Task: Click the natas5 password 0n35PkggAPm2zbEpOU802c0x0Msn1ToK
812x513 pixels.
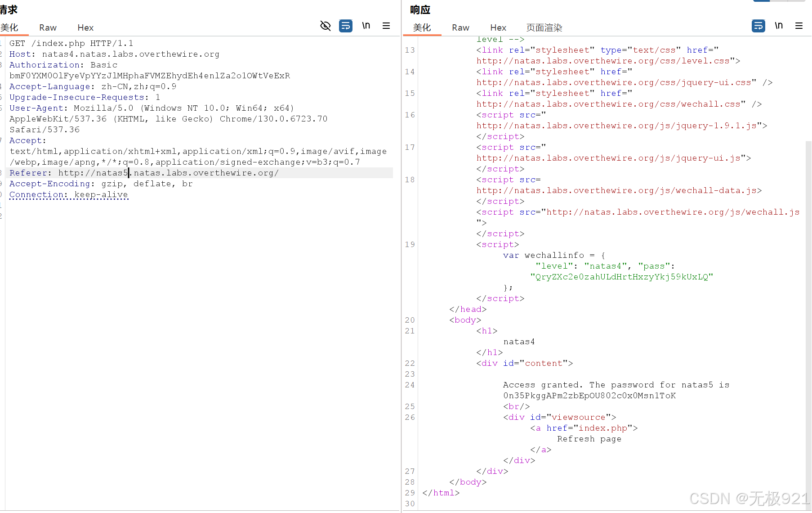Action: point(589,396)
